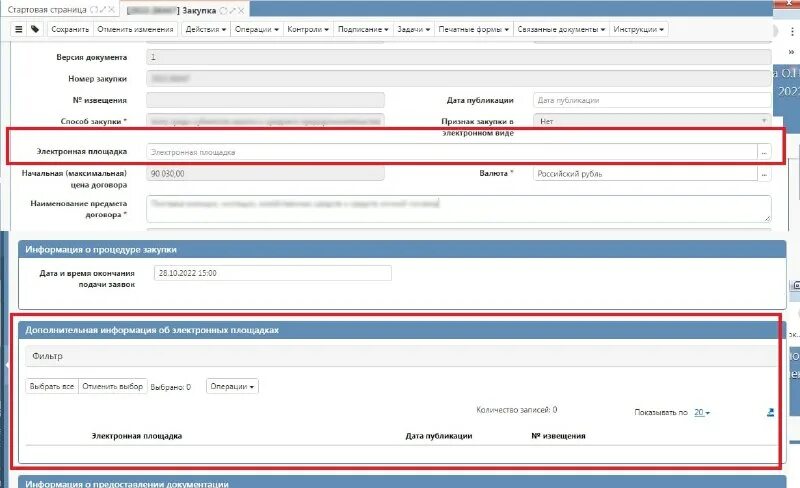Screen dimensions: 800x488
Task: Switch to the Стартовая страница tab
Action: click(x=47, y=10)
